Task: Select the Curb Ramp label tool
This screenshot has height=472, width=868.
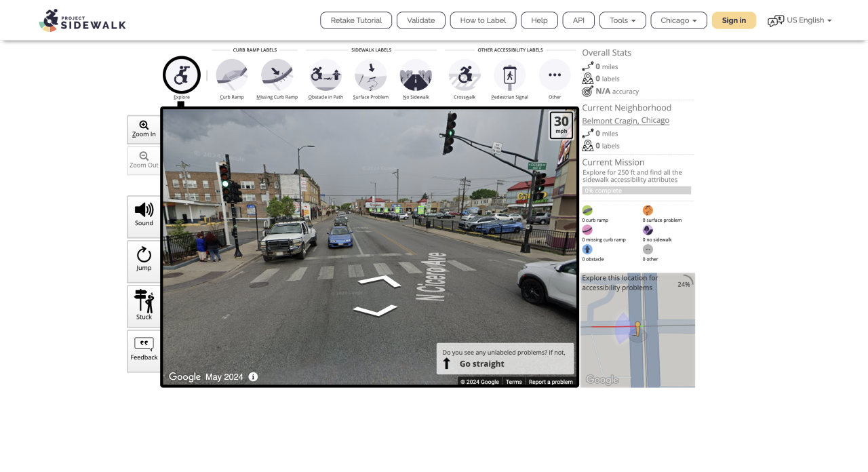Action: (232, 75)
